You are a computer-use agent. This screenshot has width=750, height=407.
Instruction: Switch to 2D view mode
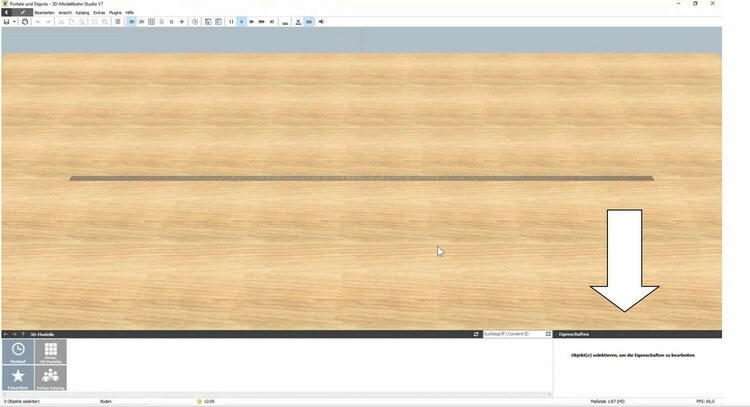(x=141, y=22)
